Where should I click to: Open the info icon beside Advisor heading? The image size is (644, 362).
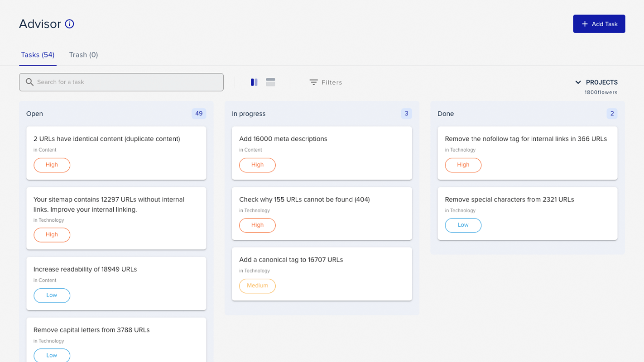click(x=69, y=24)
